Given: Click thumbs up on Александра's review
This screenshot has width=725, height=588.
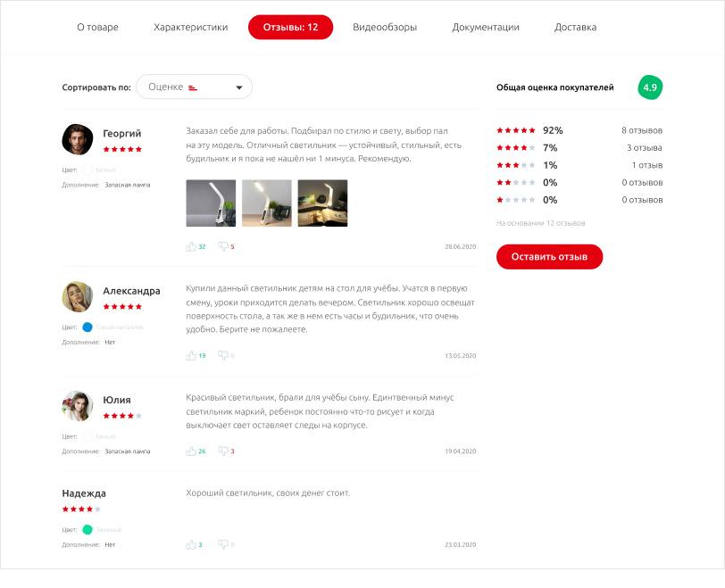Looking at the screenshot, I should tap(191, 355).
